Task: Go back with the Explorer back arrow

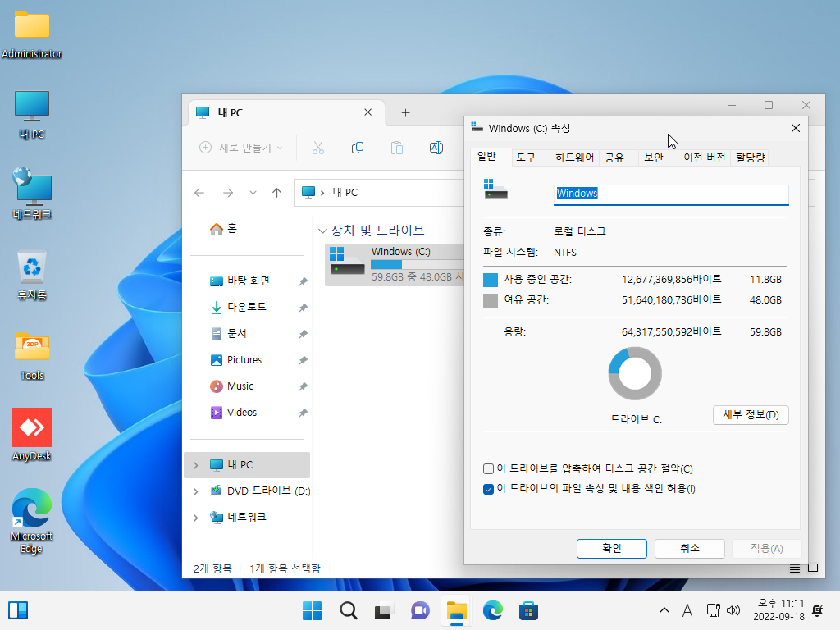Action: [x=199, y=193]
